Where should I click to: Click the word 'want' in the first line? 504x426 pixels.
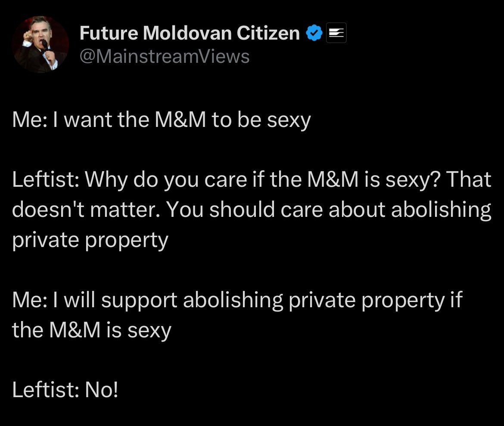[x=88, y=120]
